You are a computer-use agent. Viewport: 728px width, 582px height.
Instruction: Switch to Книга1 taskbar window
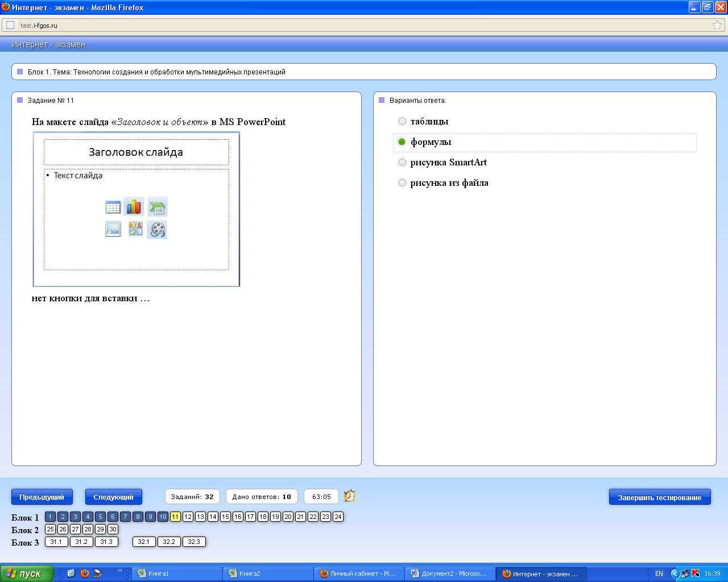(x=177, y=573)
